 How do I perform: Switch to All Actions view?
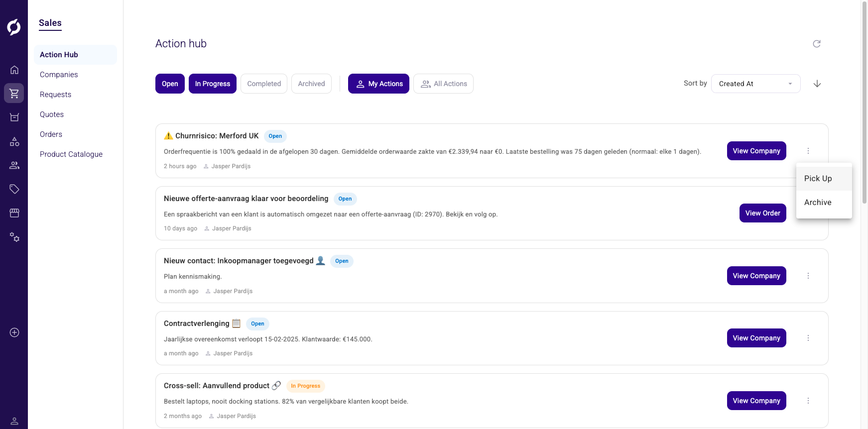(x=443, y=84)
